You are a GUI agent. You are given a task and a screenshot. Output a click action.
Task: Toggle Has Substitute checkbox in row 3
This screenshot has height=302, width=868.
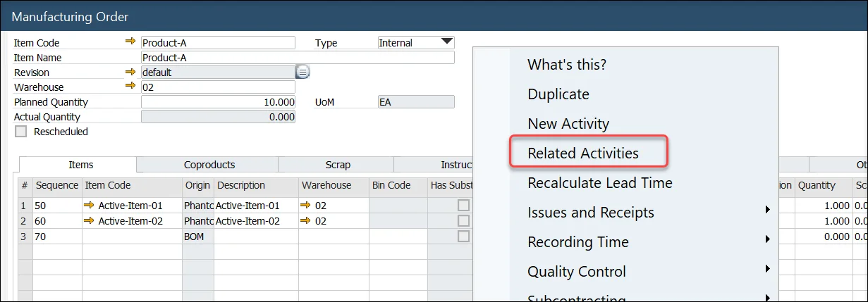tap(463, 237)
